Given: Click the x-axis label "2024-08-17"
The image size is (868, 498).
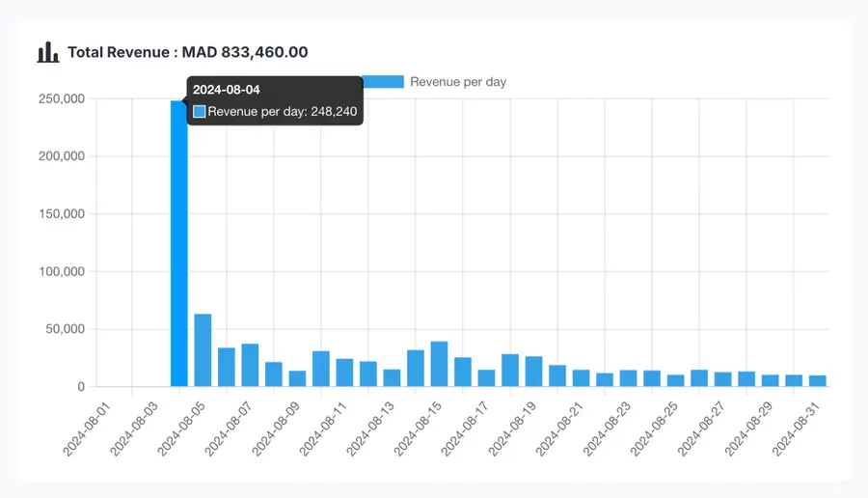Looking at the screenshot, I should [x=465, y=429].
